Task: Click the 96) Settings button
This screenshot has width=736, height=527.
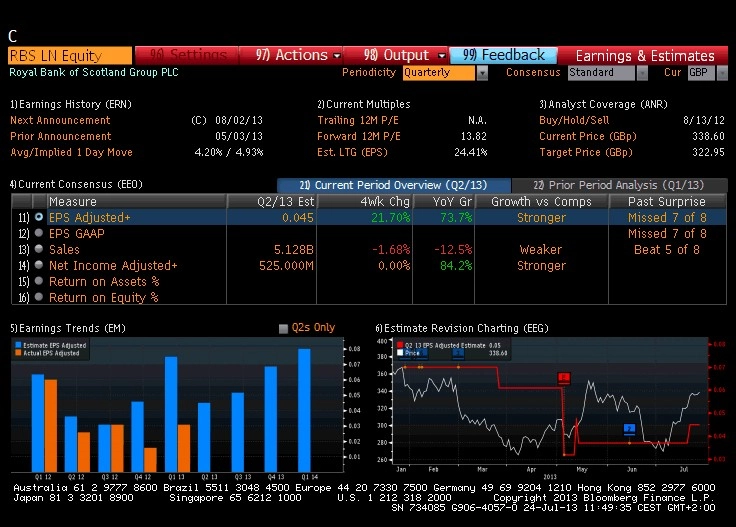Action: pyautogui.click(x=187, y=55)
